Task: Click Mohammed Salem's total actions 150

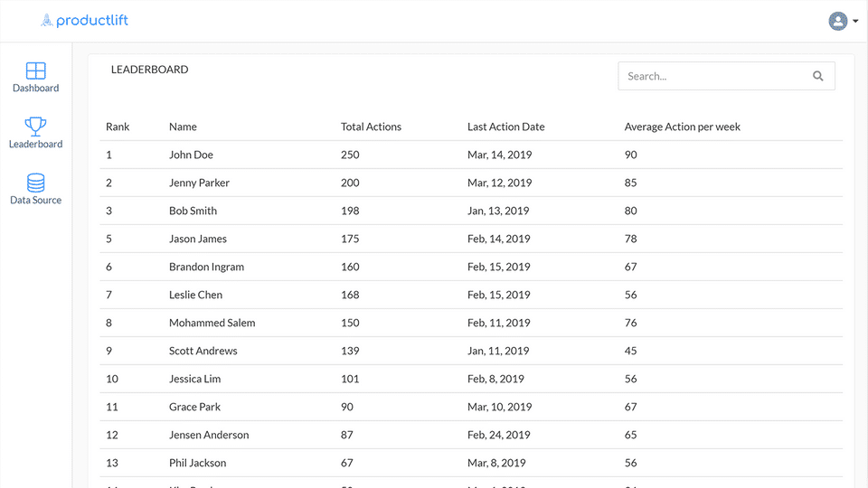Action: click(350, 324)
